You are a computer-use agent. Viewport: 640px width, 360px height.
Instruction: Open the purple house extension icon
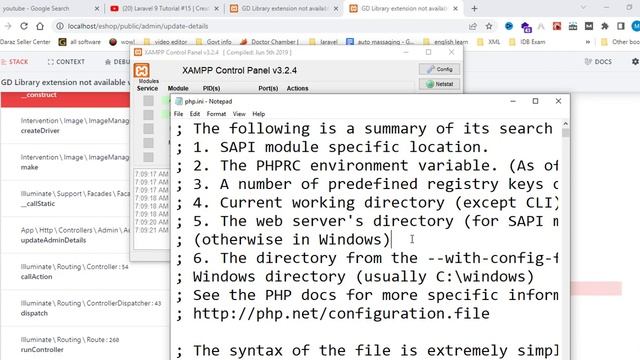pyautogui.click(x=526, y=27)
